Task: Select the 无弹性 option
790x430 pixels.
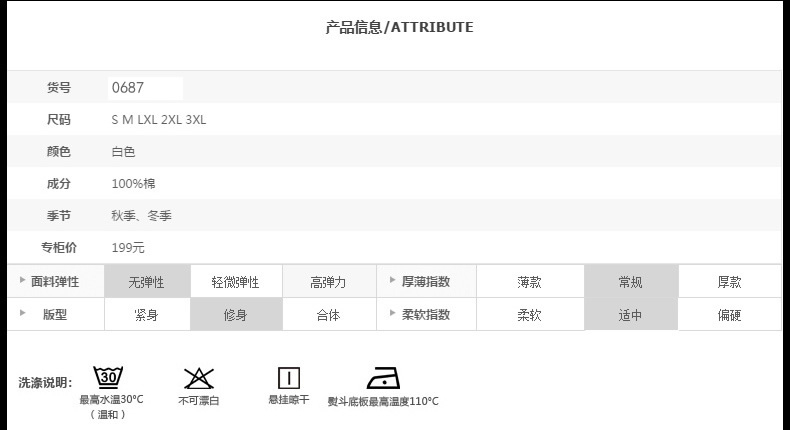Action: point(147,282)
